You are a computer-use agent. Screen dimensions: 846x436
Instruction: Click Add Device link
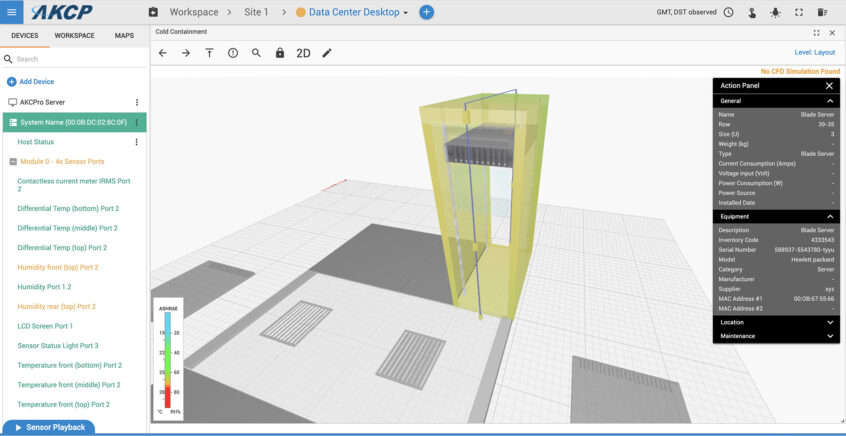coord(37,82)
